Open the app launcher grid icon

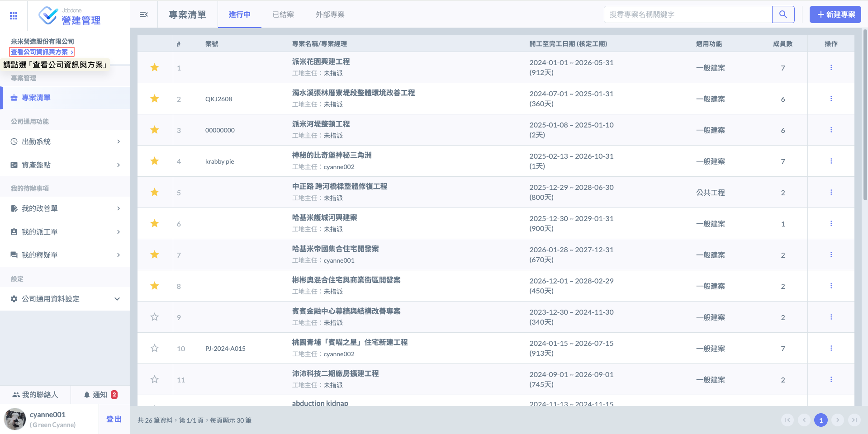pos(14,16)
